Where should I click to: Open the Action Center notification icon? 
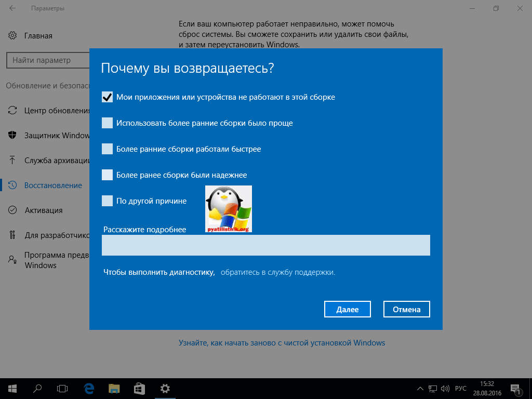tap(515, 389)
